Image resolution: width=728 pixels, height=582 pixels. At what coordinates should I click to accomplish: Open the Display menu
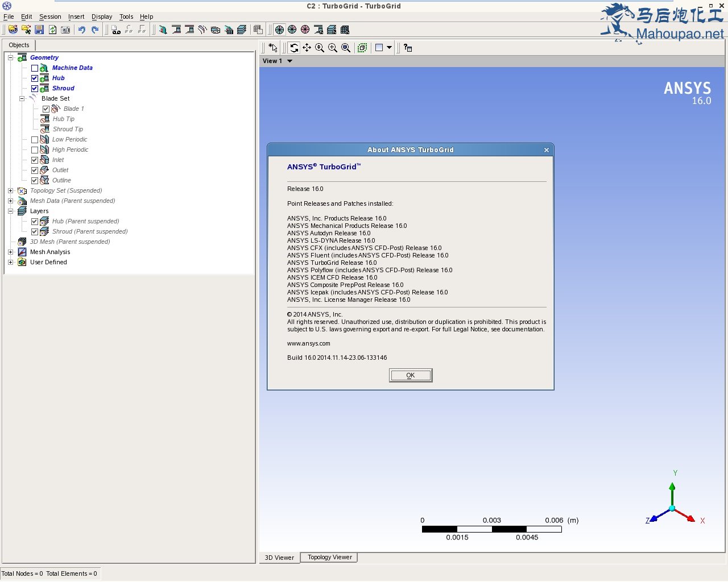coord(102,16)
